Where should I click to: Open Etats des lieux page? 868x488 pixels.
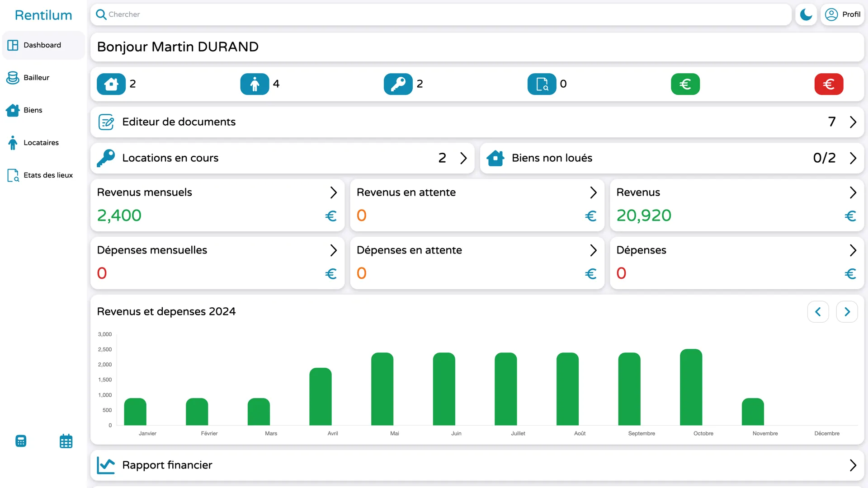(x=43, y=175)
